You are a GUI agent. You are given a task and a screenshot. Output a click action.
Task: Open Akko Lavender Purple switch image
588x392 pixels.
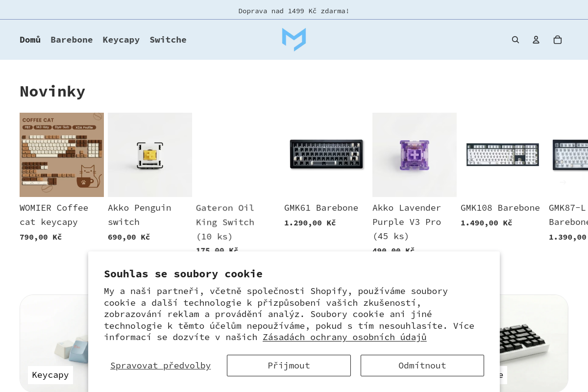(x=415, y=155)
